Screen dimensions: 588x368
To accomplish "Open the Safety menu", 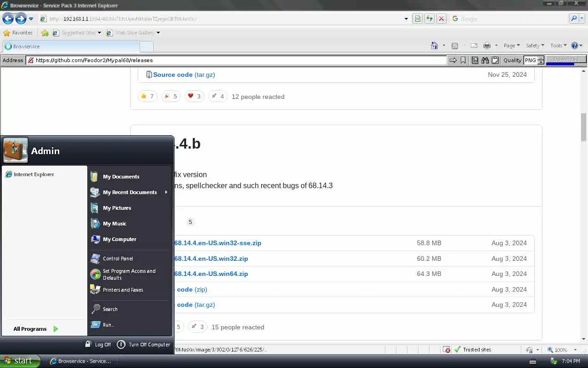I will tap(535, 46).
